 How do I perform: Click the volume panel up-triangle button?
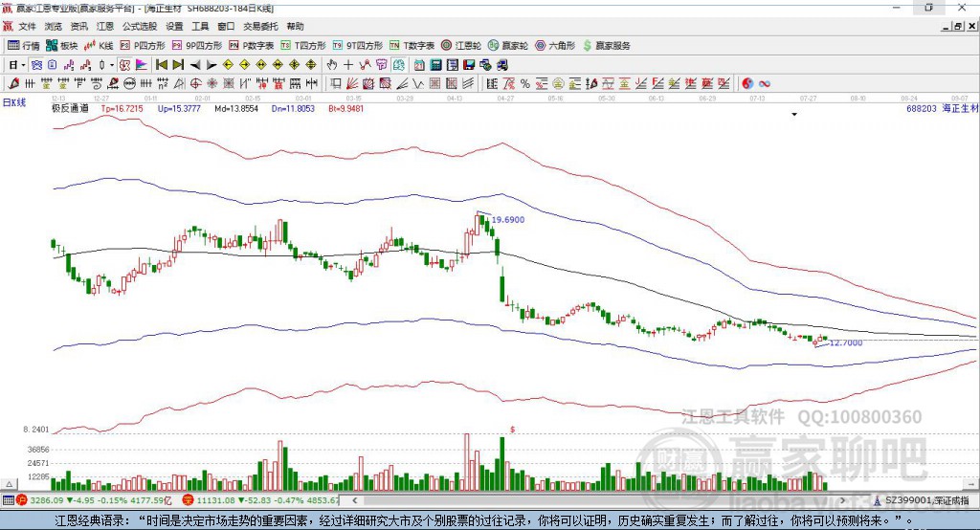click(9, 484)
